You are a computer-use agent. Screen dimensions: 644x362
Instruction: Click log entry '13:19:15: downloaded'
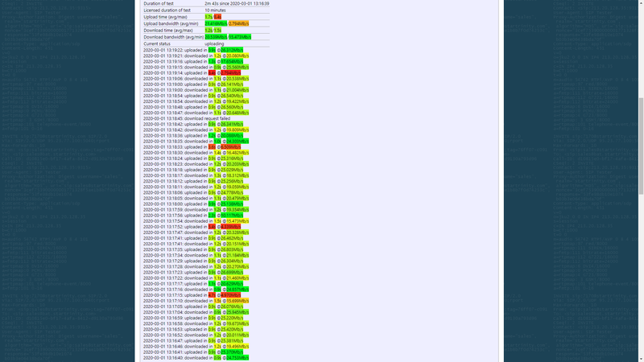coord(196,68)
